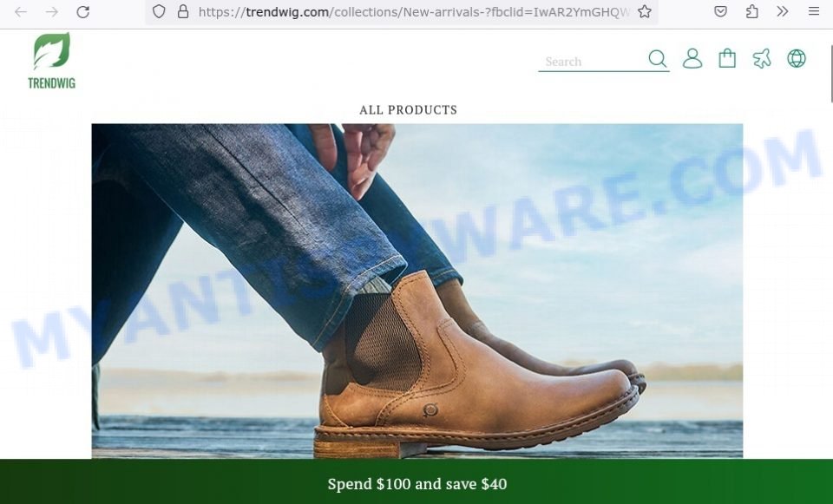Screen dimensions: 833x504
Task: Click the airplane shipping icon
Action: click(762, 58)
